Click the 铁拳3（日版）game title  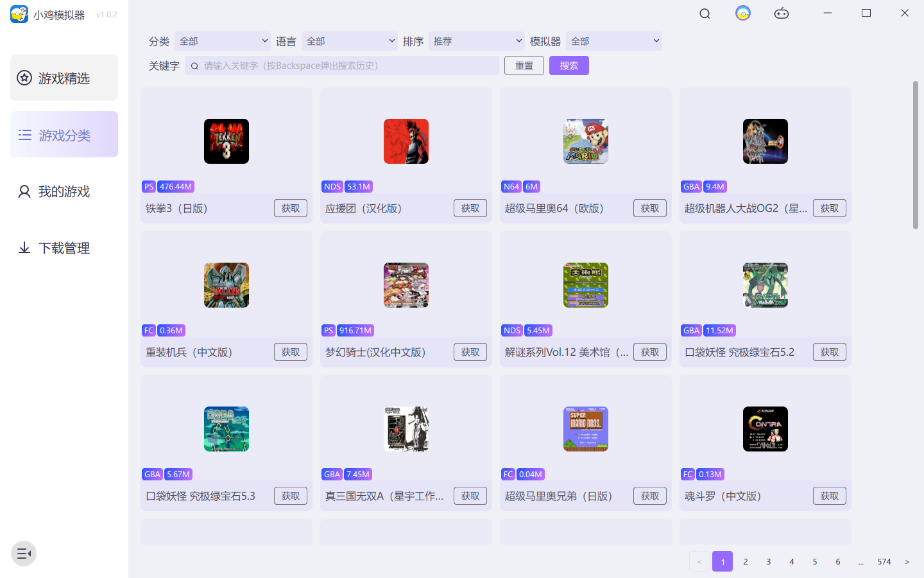(176, 208)
